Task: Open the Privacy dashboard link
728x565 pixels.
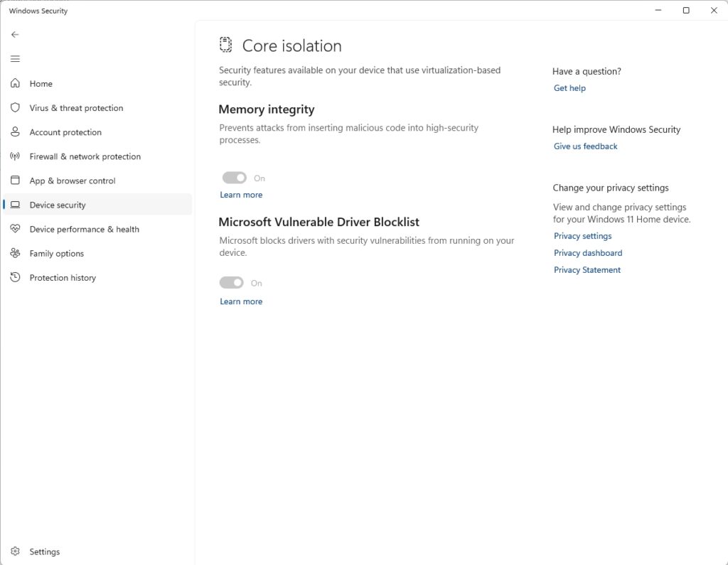Action: (x=587, y=253)
